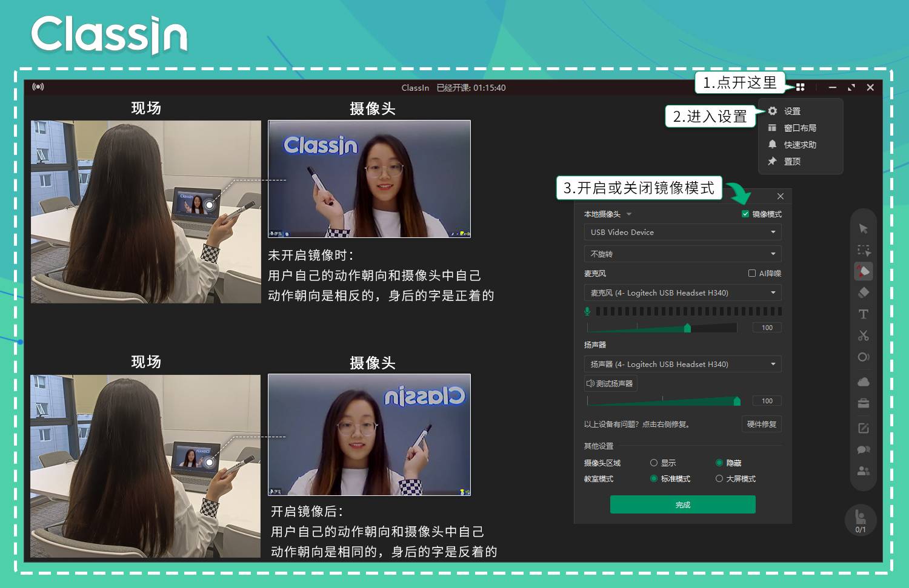Click the top 摄像头 preview without mirroring
Viewport: 909px width, 588px height.
(x=370, y=179)
